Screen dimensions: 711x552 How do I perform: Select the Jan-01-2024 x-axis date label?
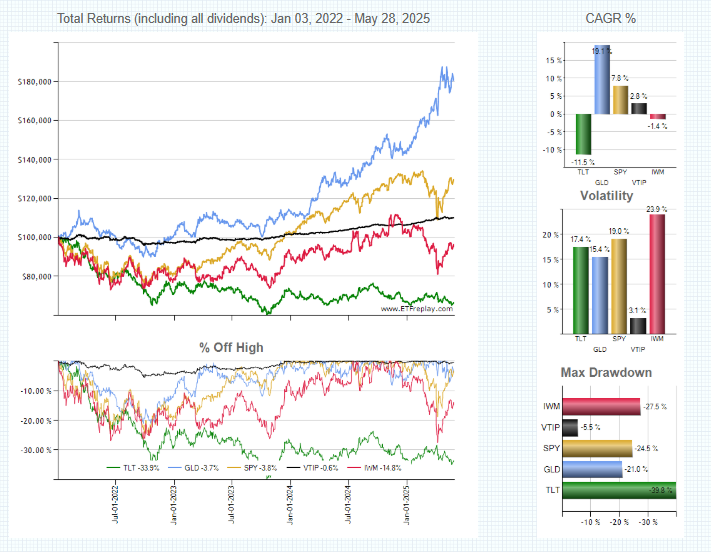(291, 502)
